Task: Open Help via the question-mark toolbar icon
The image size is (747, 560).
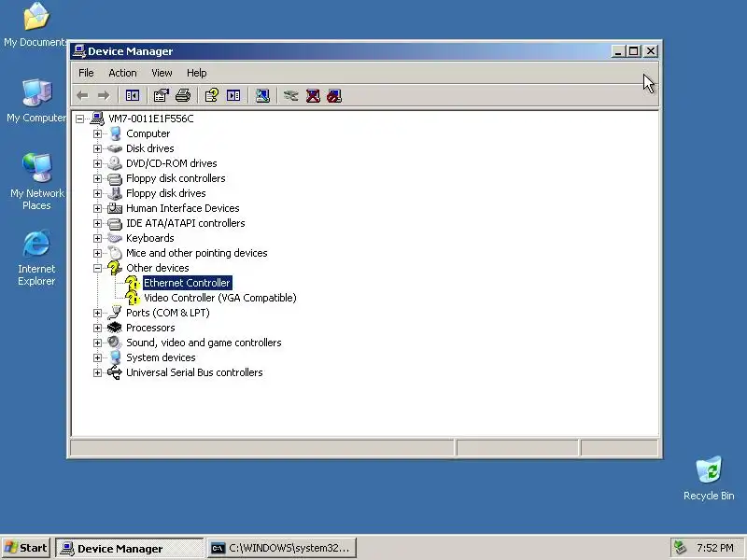Action: click(212, 96)
